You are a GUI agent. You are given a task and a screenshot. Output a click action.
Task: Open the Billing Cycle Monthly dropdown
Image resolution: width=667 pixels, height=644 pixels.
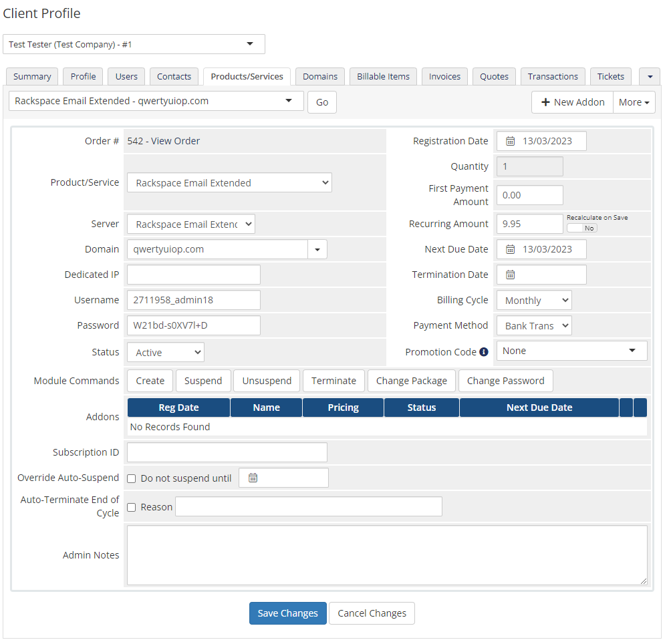(534, 301)
